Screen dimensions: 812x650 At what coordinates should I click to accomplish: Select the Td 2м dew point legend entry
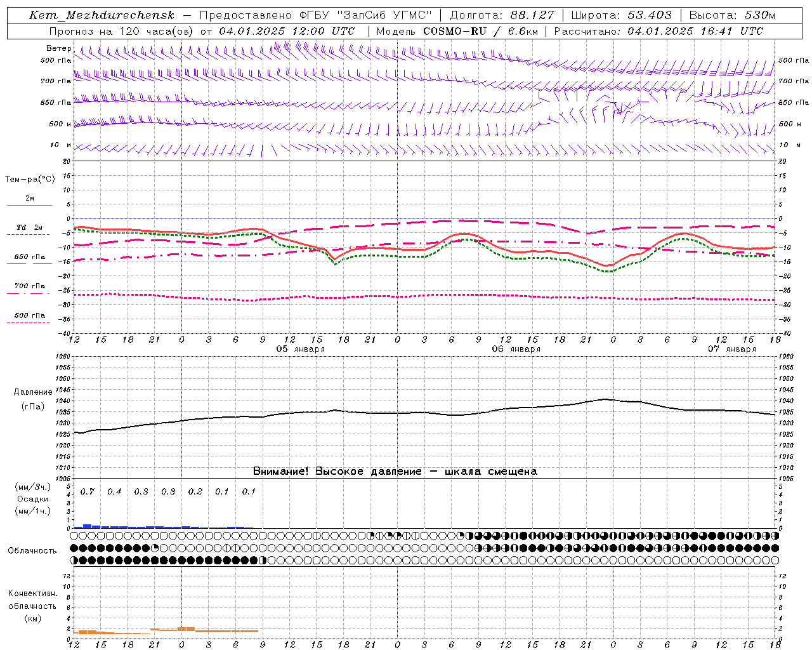tap(29, 227)
